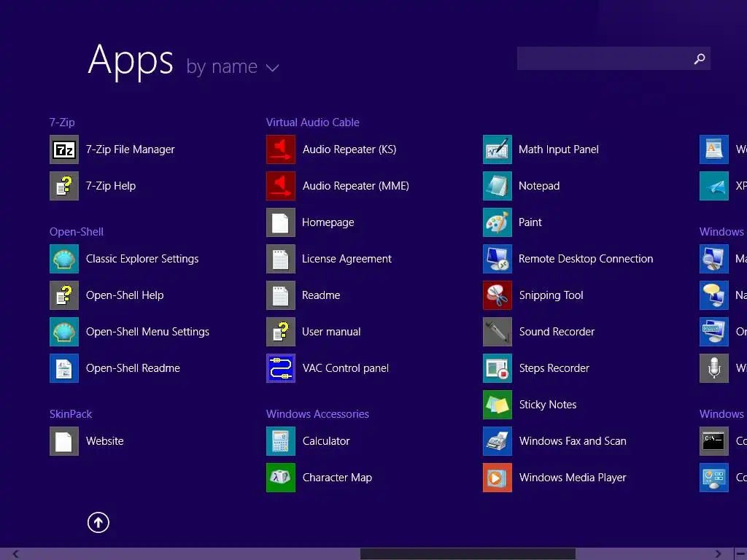Open the 'by name' sort dropdown
This screenshot has height=560, width=747.
[x=233, y=66]
